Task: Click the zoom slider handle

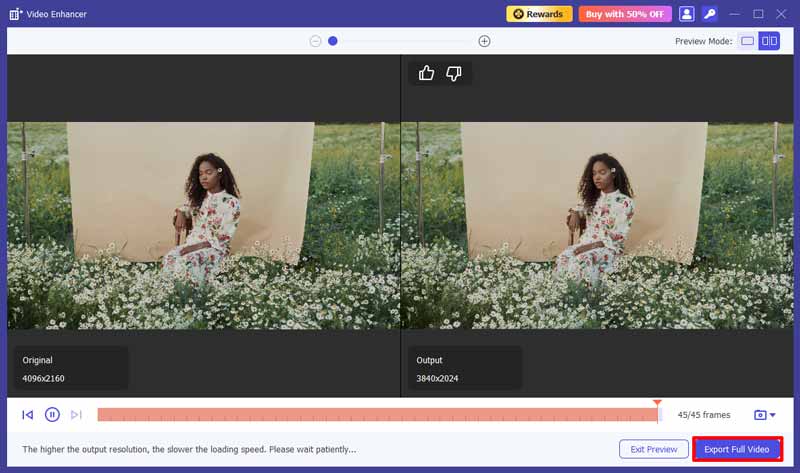Action: [x=333, y=41]
